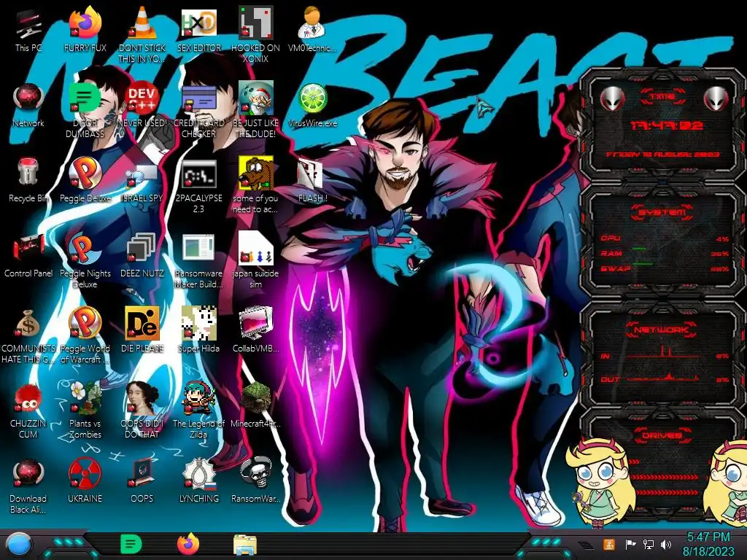
Task: Open File Explorer from the taskbar
Action: 245,545
